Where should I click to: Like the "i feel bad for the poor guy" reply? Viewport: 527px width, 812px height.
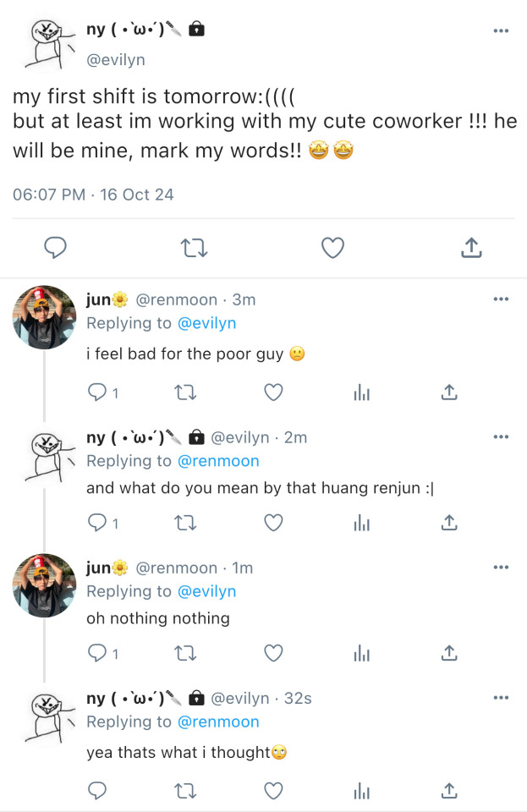[273, 392]
